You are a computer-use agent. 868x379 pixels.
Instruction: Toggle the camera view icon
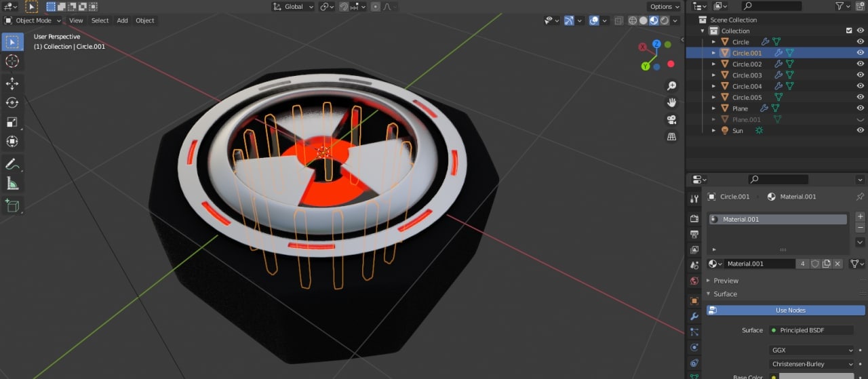point(671,120)
